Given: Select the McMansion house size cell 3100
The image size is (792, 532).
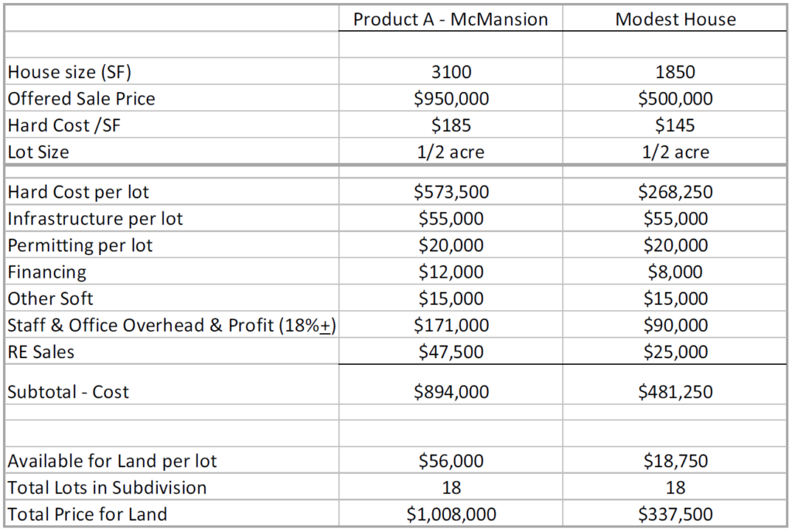Looking at the screenshot, I should click(x=450, y=73).
